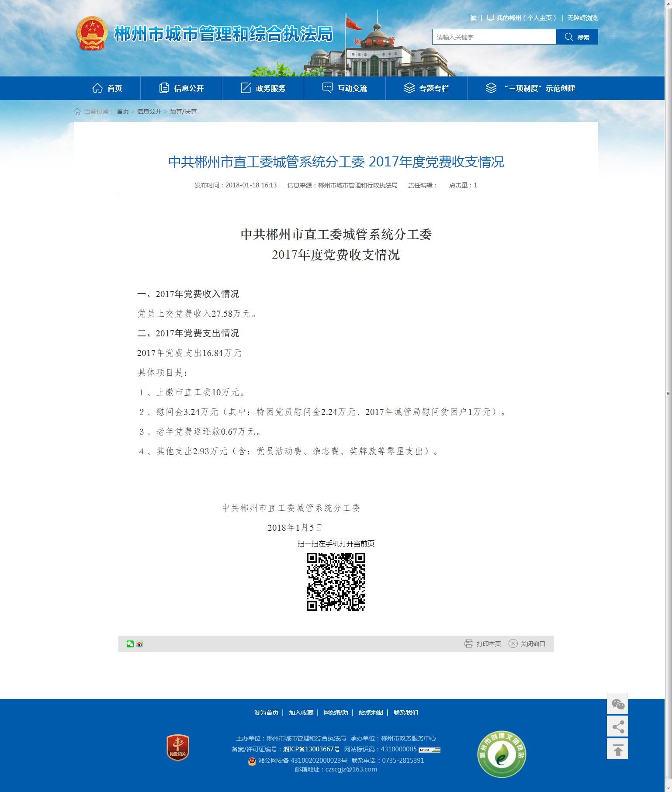Image resolution: width=672 pixels, height=792 pixels.
Task: Open 无障碍浏览 accessibility link
Action: point(582,18)
